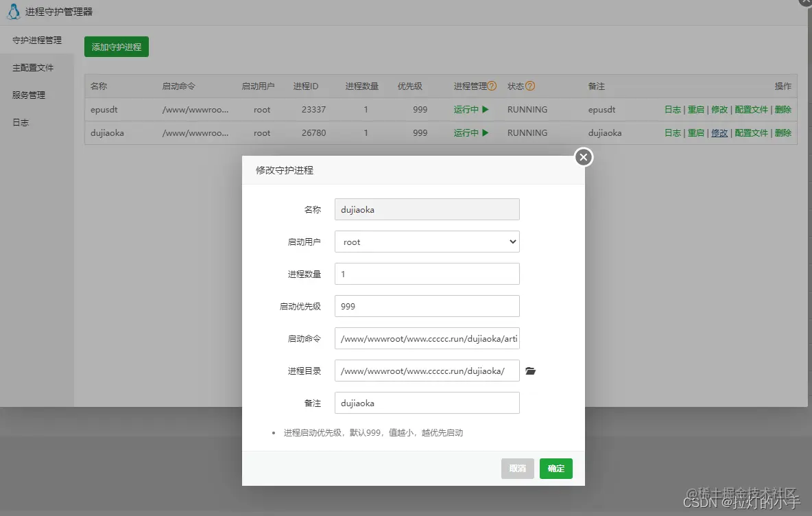Viewport: 812px width, 516px height.
Task: Restart epusdt via its 重启 link
Action: [x=695, y=109]
